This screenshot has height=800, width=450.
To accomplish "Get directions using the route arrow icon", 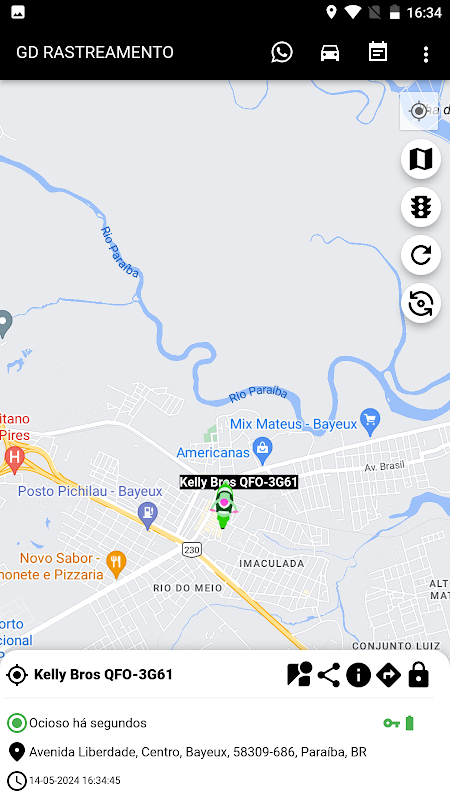I will [388, 676].
